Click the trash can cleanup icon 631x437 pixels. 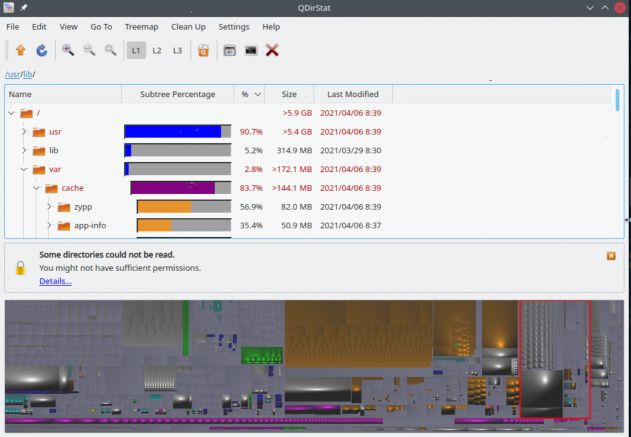coord(204,50)
